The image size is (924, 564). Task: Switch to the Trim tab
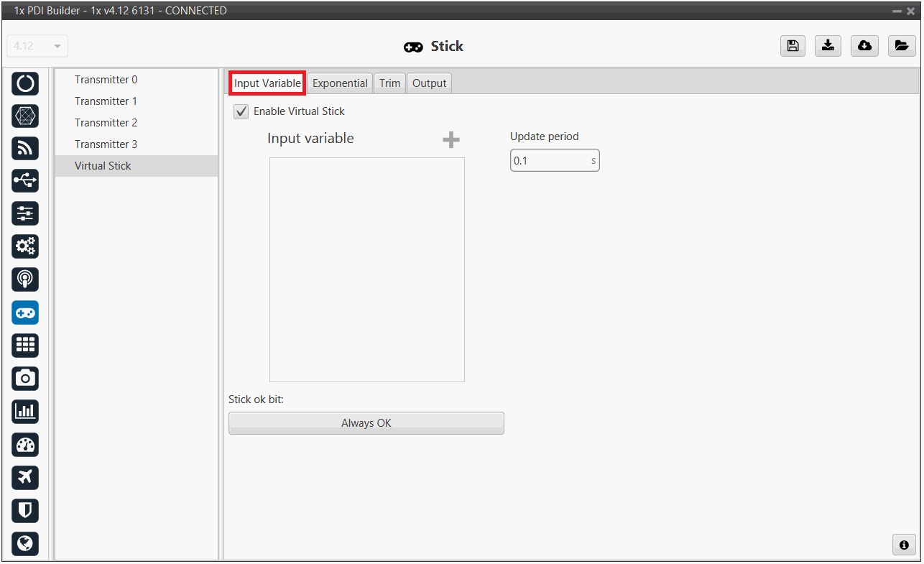click(x=389, y=83)
